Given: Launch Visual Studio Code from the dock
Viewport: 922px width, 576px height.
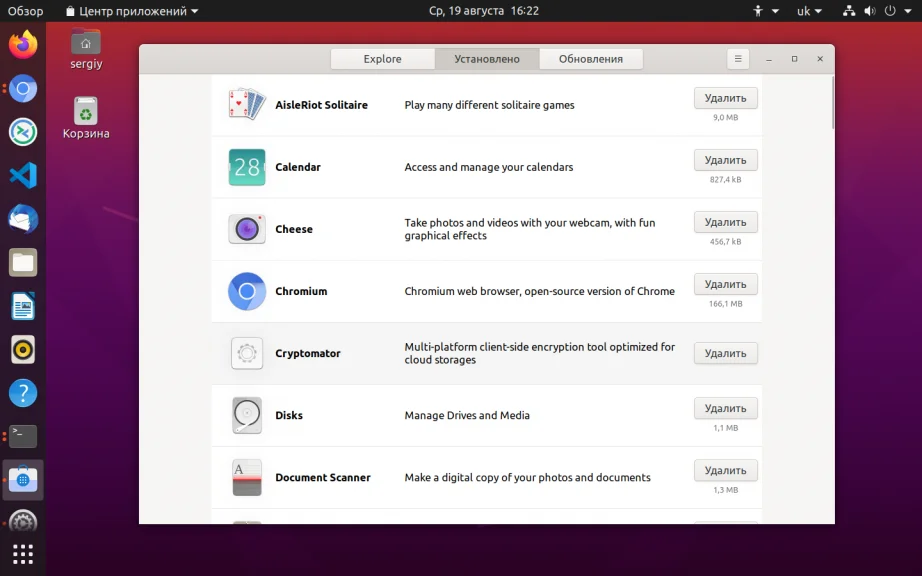Looking at the screenshot, I should [23, 175].
